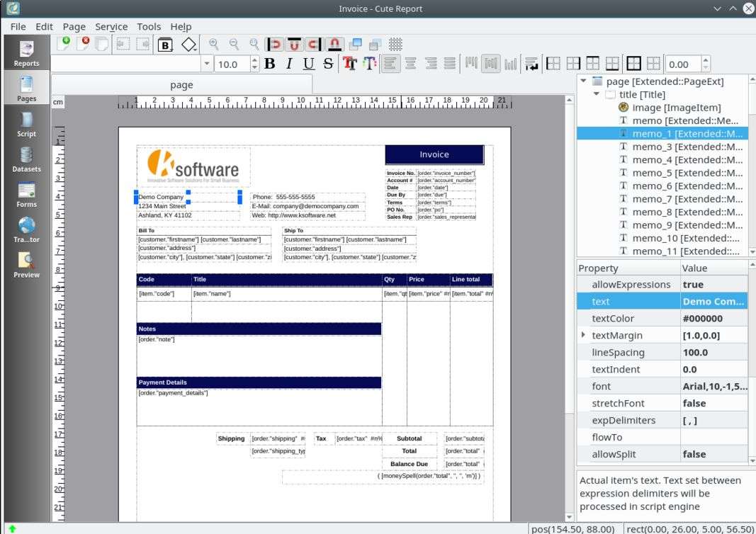756x534 pixels.
Task: Click the bring to front icon
Action: tap(356, 44)
